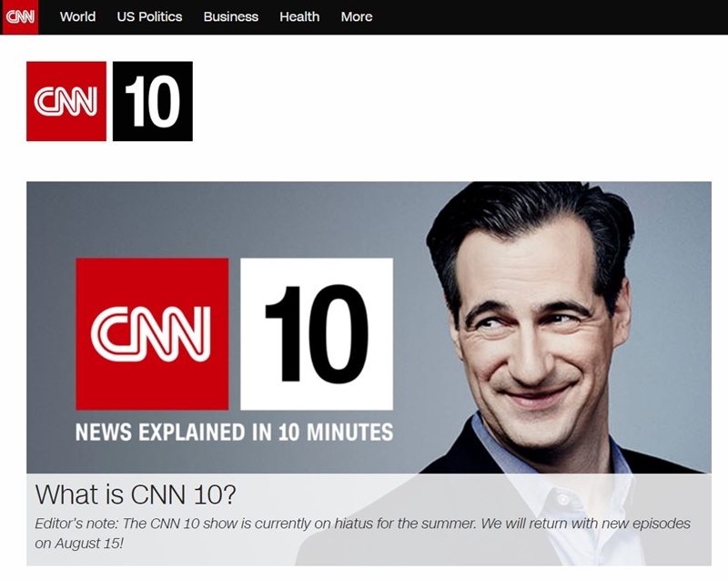Viewport: 728px width, 581px height.
Task: Click the CNN icon on the black header bar
Action: (x=20, y=16)
